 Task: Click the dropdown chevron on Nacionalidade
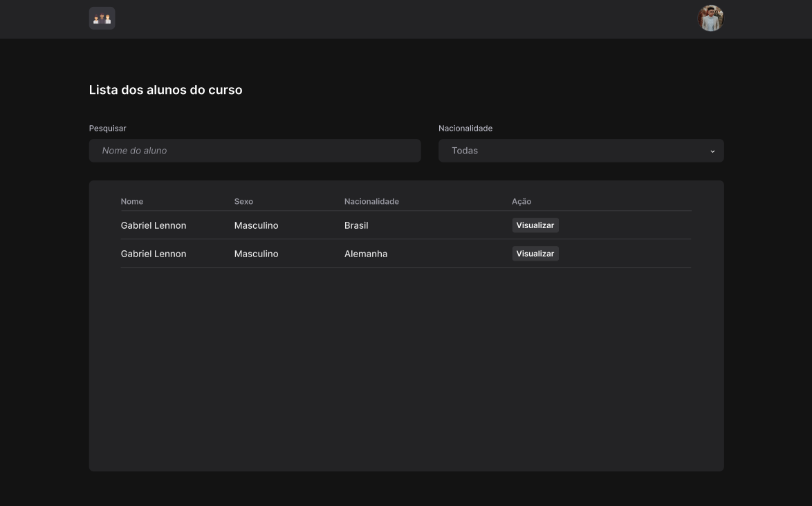pyautogui.click(x=713, y=151)
